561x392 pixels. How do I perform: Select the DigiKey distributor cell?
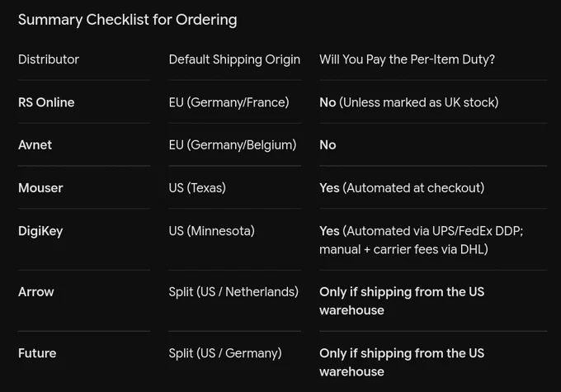(40, 231)
